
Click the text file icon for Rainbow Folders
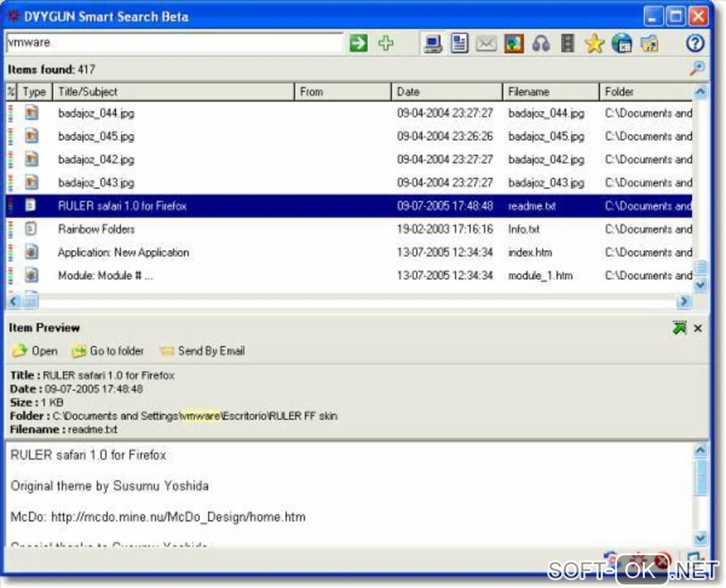[x=31, y=229]
